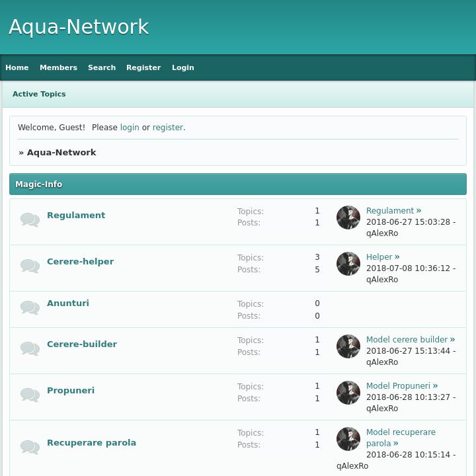
Task: Click the Aqua-Network site title header
Action: click(x=79, y=27)
